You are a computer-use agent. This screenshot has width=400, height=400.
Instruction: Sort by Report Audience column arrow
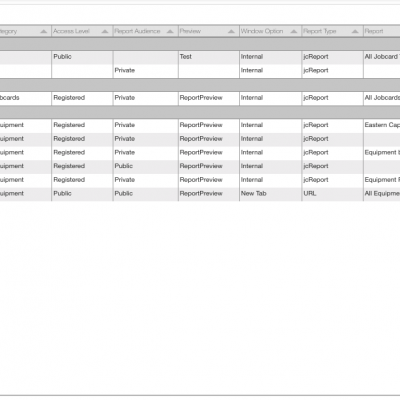click(170, 31)
